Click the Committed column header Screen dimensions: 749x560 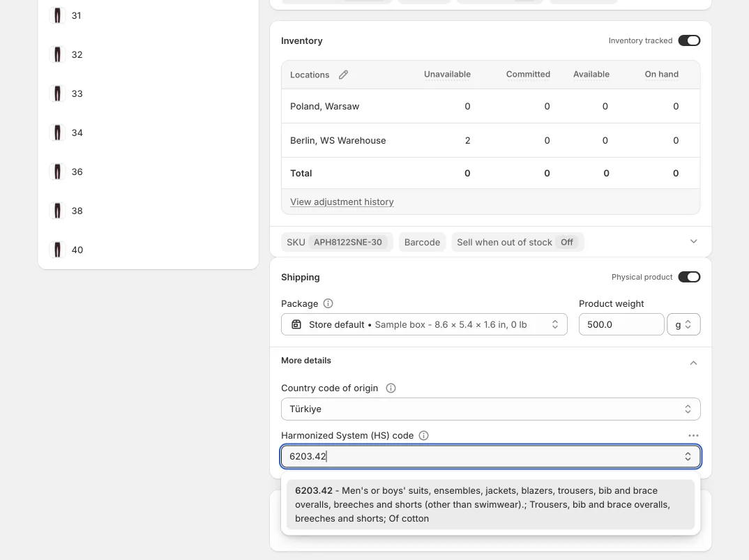coord(528,74)
